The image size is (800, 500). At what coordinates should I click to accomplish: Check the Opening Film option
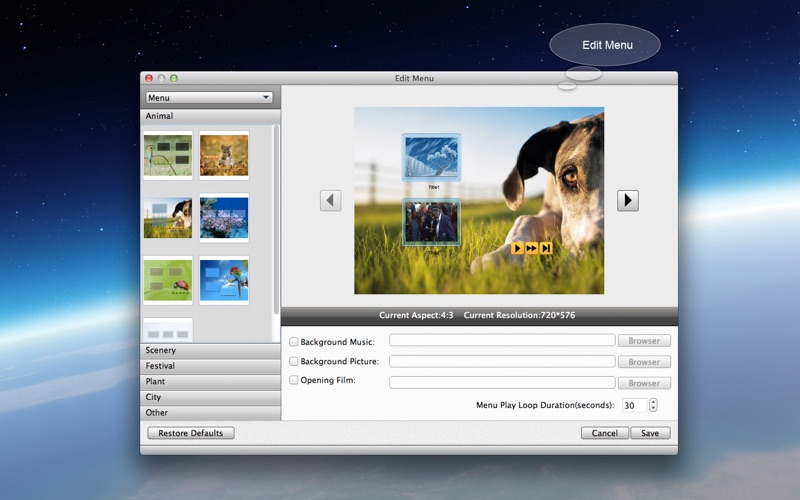tap(293, 380)
